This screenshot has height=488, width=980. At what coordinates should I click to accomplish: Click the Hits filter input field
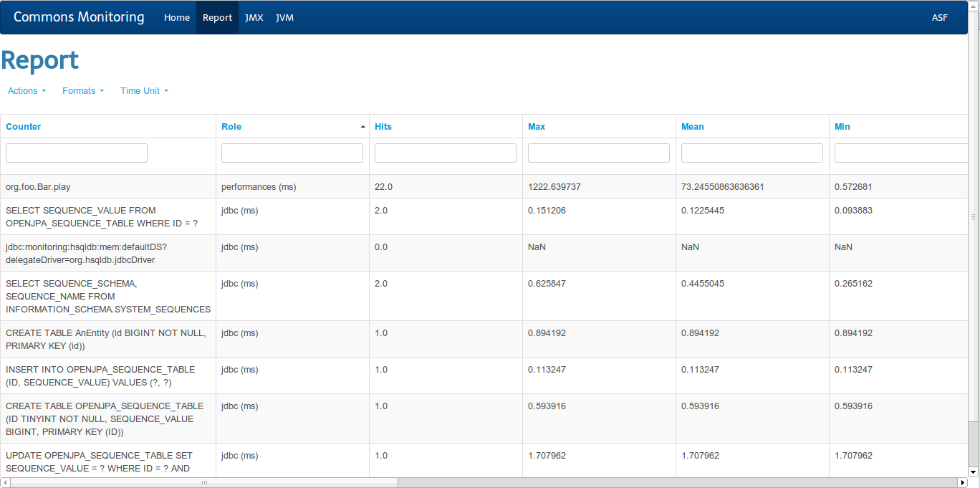click(445, 153)
